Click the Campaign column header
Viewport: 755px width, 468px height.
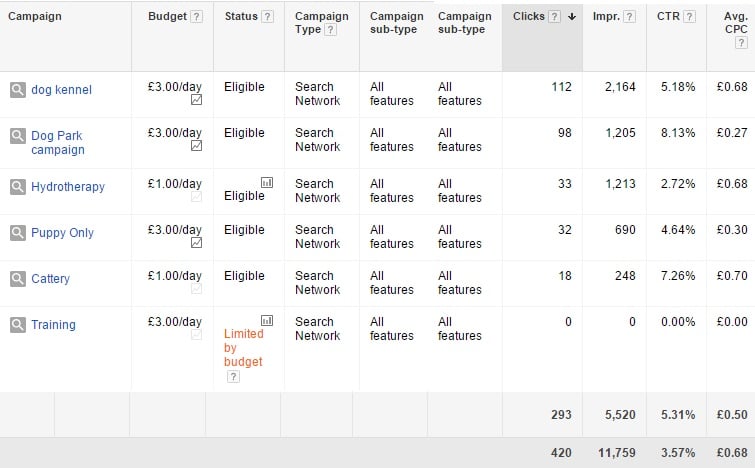pyautogui.click(x=35, y=16)
